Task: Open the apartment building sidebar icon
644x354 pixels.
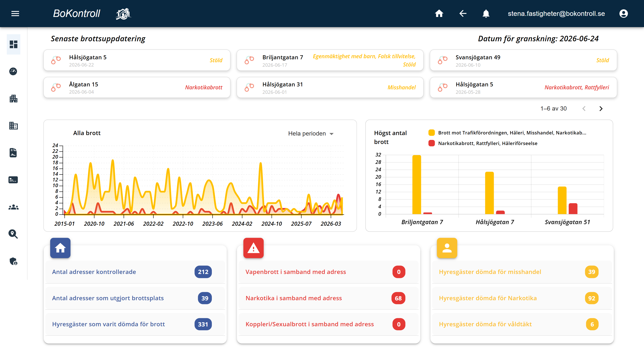Action: [x=14, y=99]
